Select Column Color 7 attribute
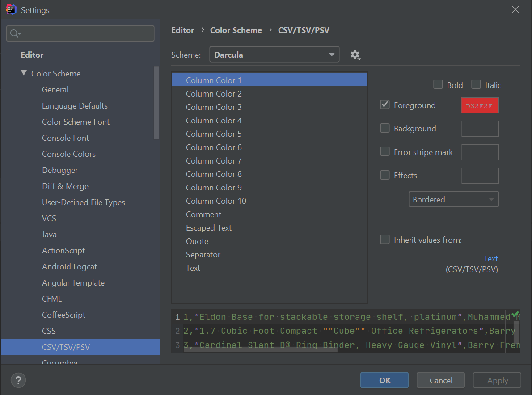Image resolution: width=532 pixels, height=395 pixels. coord(270,161)
